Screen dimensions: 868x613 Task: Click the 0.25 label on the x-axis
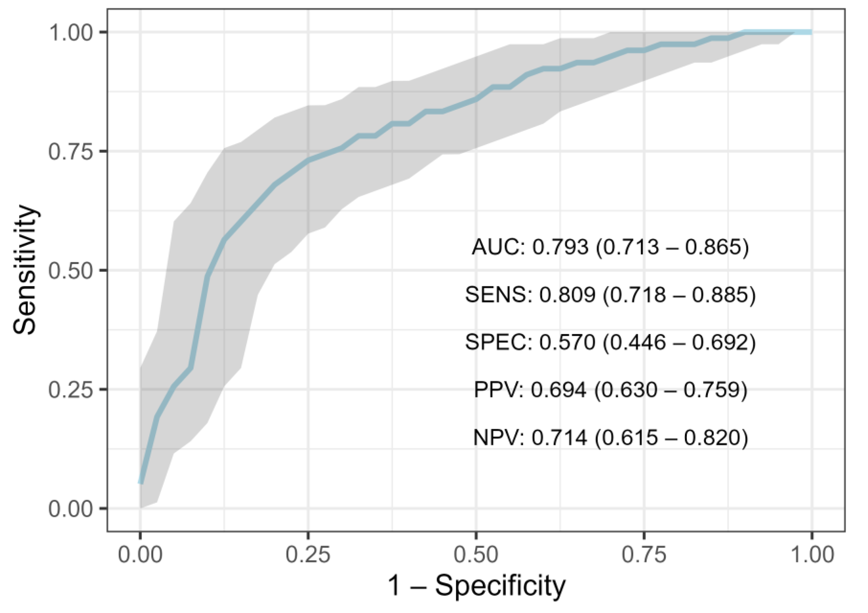click(x=308, y=555)
